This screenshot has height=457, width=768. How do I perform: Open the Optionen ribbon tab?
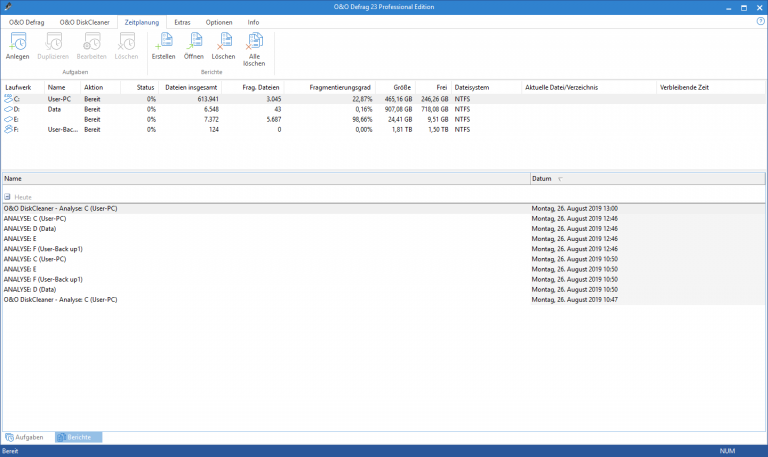219,21
